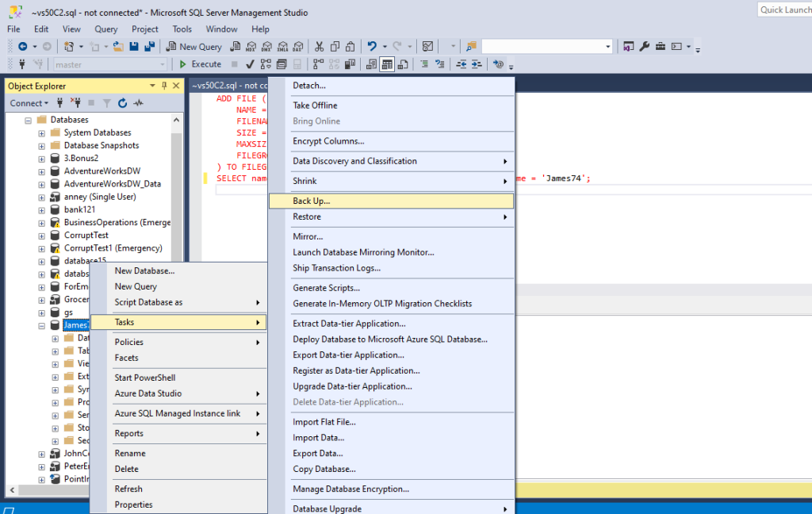Open the File menu
Screen dimensions: 812x514
[x=13, y=29]
